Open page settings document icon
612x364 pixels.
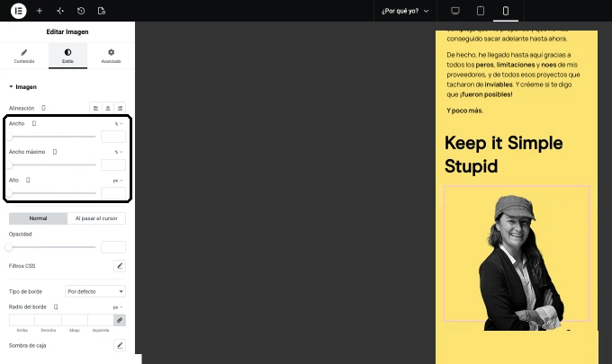point(102,11)
